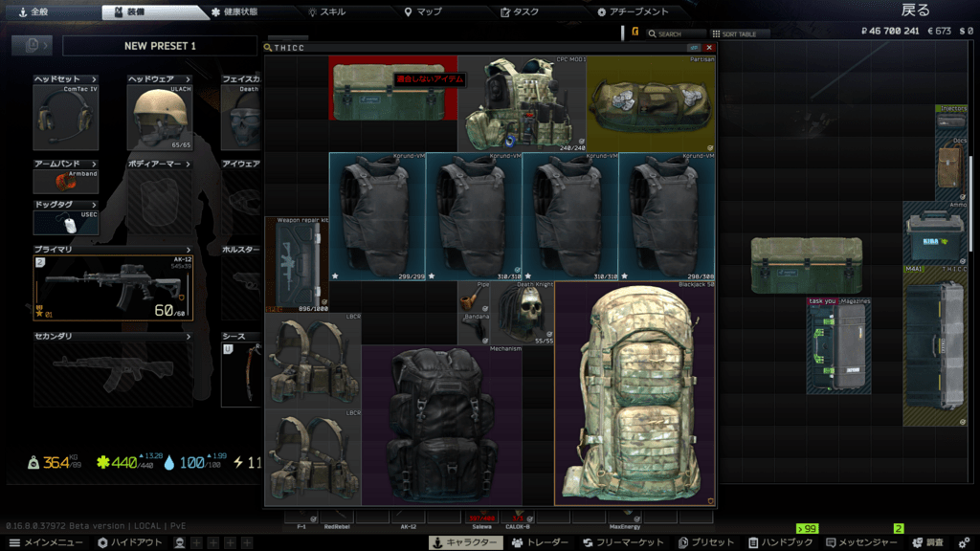Viewport: 980px width, 551px height.
Task: Select the AK-12 primary weapon
Action: (113, 287)
